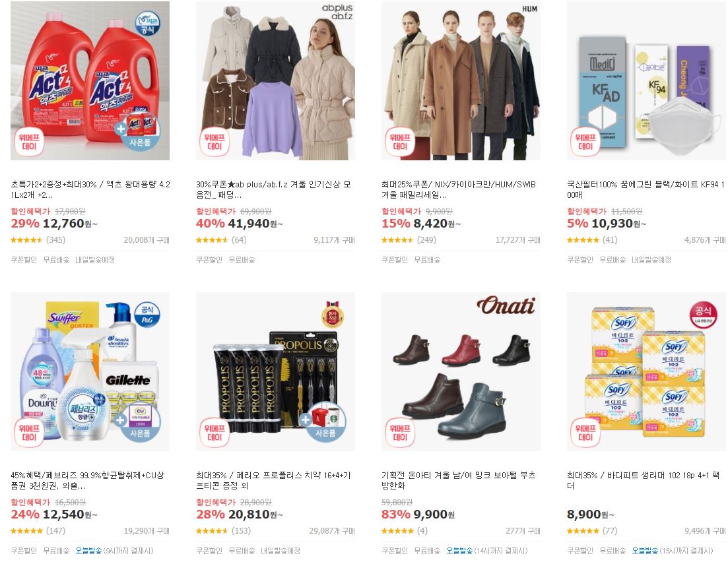
Task: Click the 위메프데이 badge on Actz detergent
Action: point(29,141)
